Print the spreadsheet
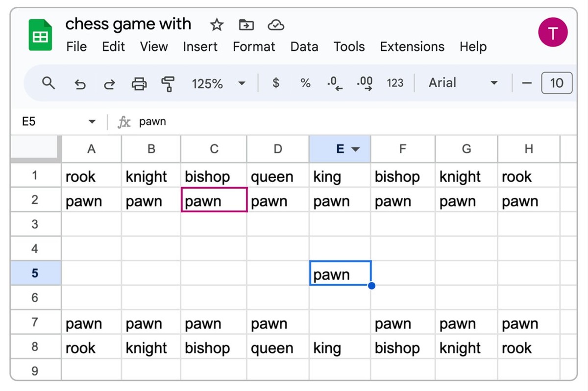The width and height of the screenshot is (588, 391). click(x=139, y=84)
